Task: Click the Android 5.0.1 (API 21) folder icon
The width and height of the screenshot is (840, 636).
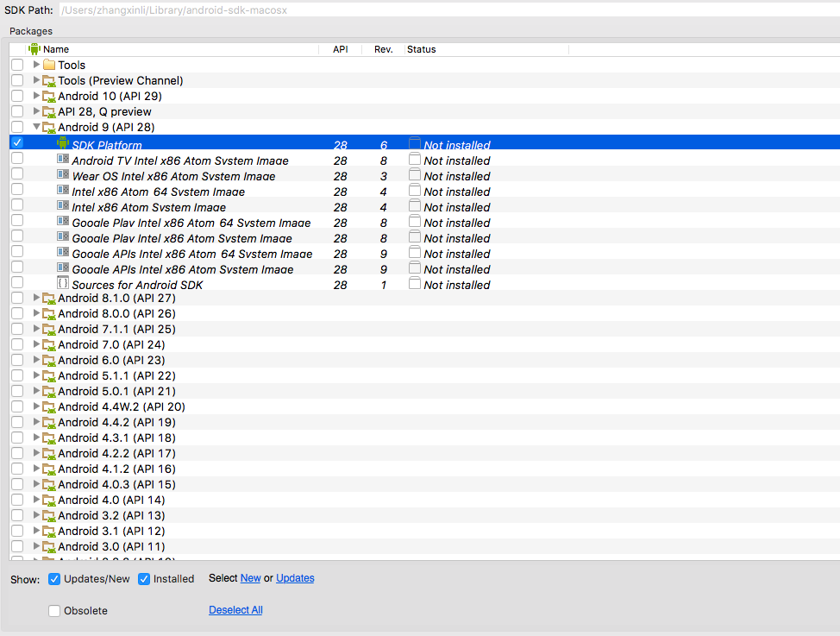Action: pyautogui.click(x=49, y=392)
